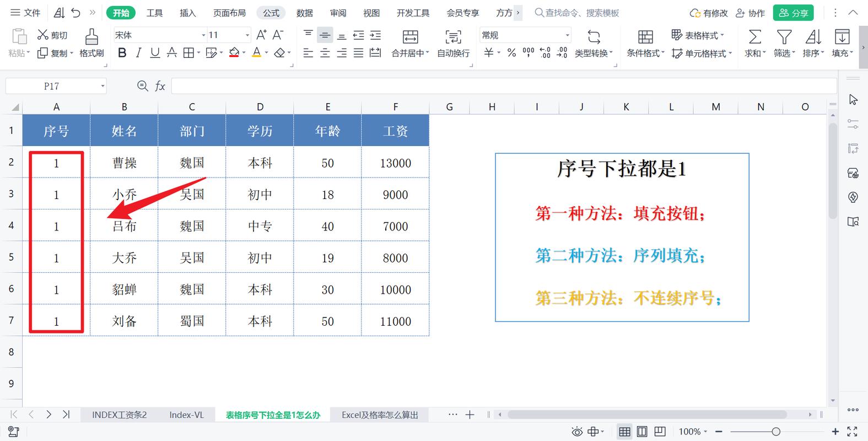Click the fill color bucket swatch
This screenshot has width=868, height=441.
(234, 53)
